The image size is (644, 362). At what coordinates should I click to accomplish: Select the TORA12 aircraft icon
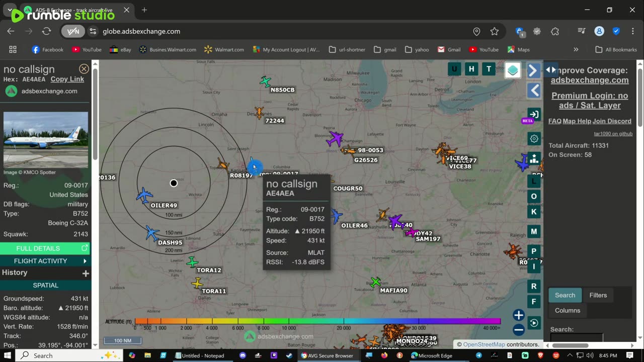(192, 262)
